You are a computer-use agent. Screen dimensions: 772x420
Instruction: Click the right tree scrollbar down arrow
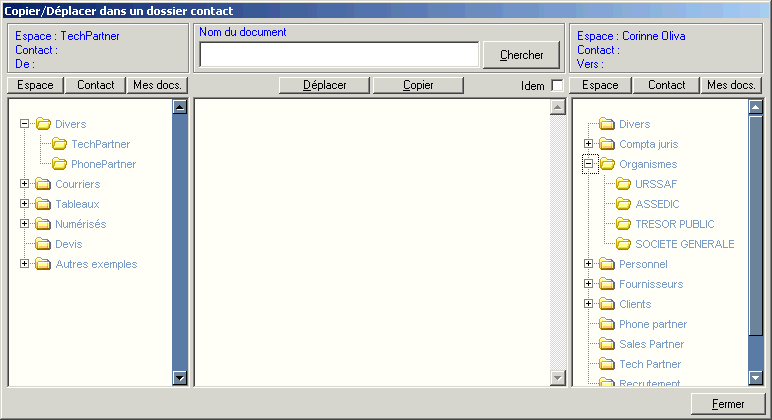click(x=756, y=377)
